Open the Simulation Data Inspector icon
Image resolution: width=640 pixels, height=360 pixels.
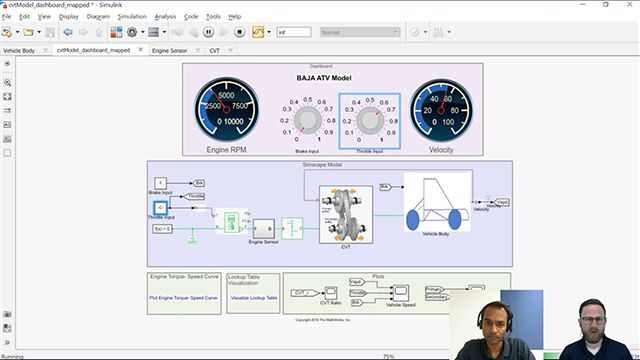258,32
